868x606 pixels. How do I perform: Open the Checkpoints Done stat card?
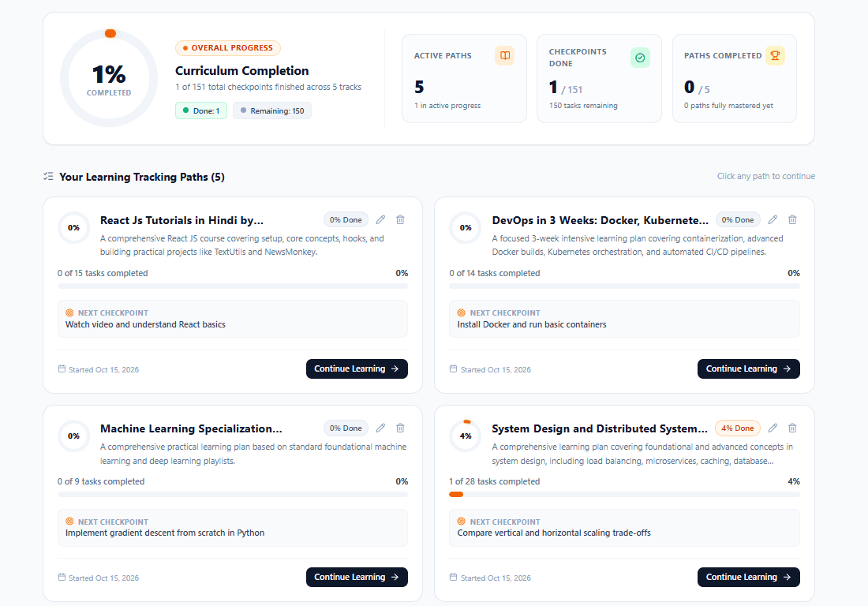coord(599,79)
